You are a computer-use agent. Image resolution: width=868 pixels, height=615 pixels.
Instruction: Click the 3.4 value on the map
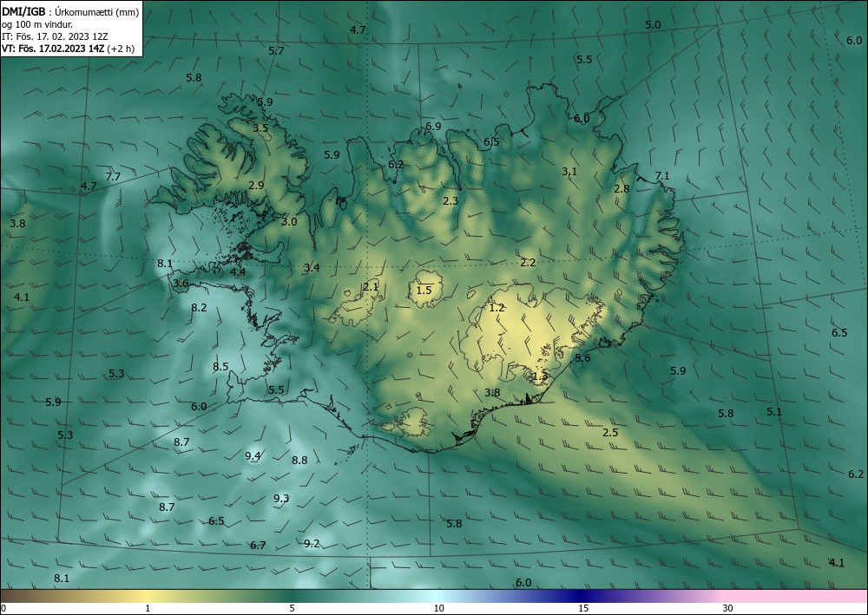tap(312, 268)
